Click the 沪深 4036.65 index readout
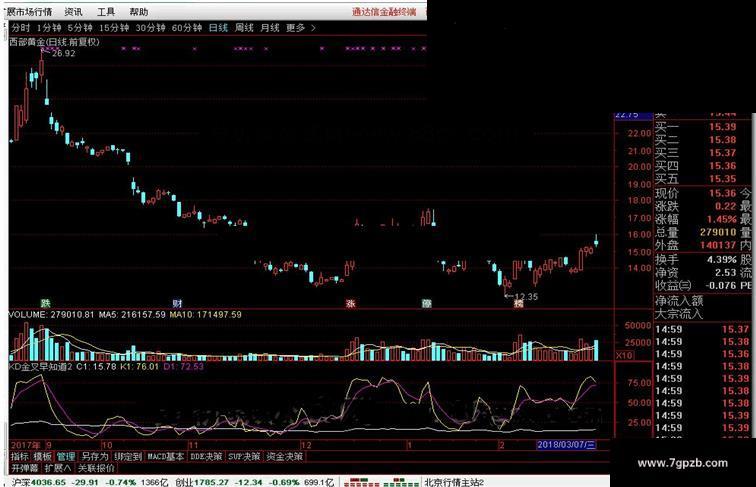Screen dimensions: 756x487 click(x=39, y=482)
